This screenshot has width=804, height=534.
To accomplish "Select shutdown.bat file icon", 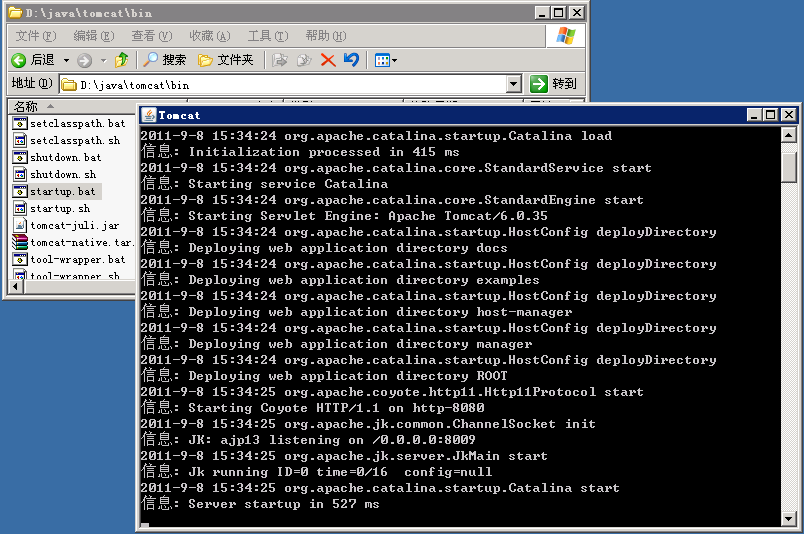I will coord(19,157).
